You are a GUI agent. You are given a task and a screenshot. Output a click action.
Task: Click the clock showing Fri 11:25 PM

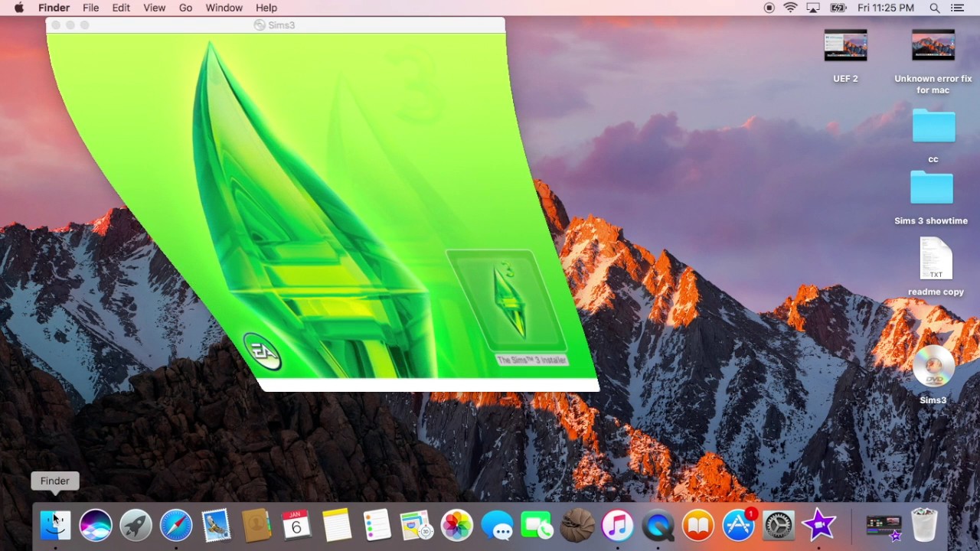(x=886, y=8)
